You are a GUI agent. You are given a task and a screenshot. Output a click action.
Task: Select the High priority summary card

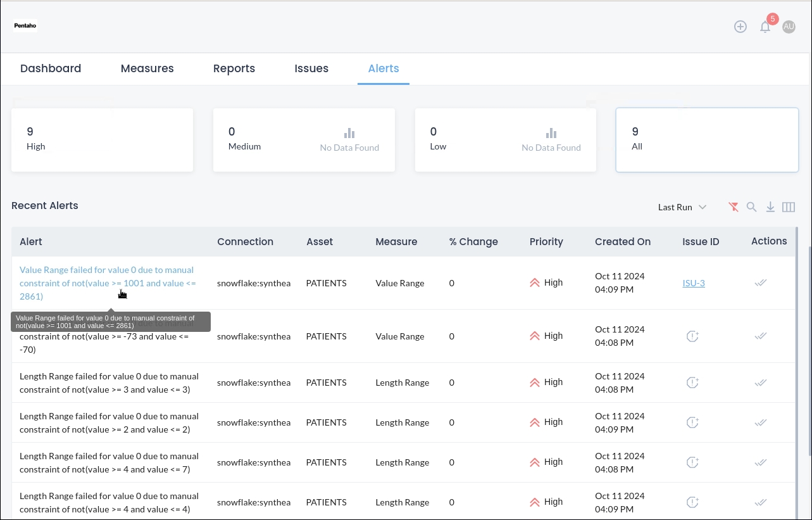tap(102, 139)
